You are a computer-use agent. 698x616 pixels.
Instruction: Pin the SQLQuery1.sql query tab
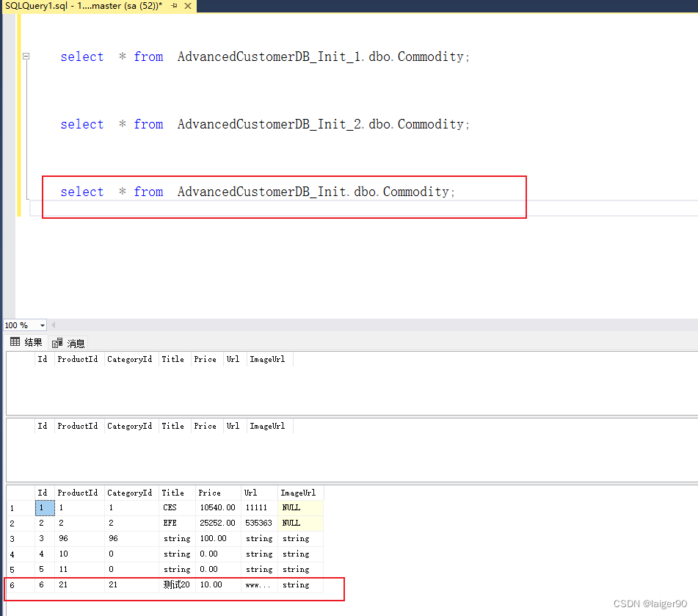coord(175,5)
